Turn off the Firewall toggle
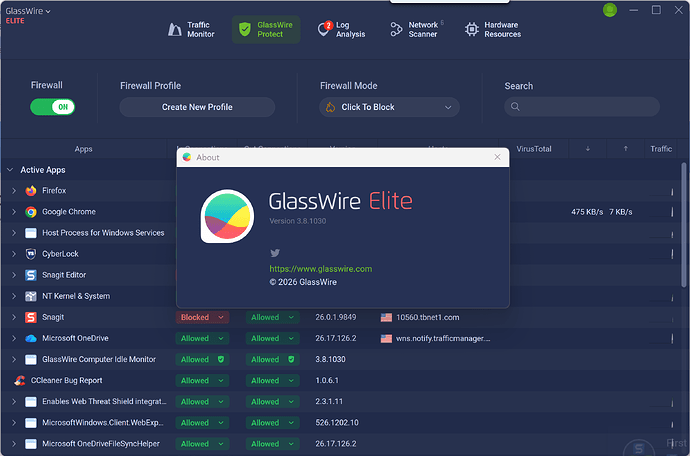Image resolution: width=690 pixels, height=456 pixels. click(x=52, y=107)
